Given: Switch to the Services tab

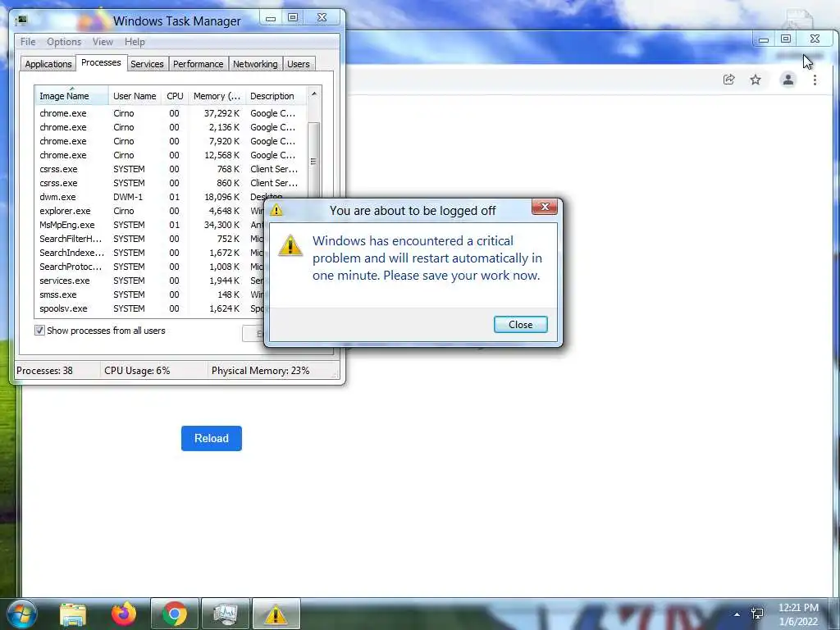Looking at the screenshot, I should click(x=147, y=64).
